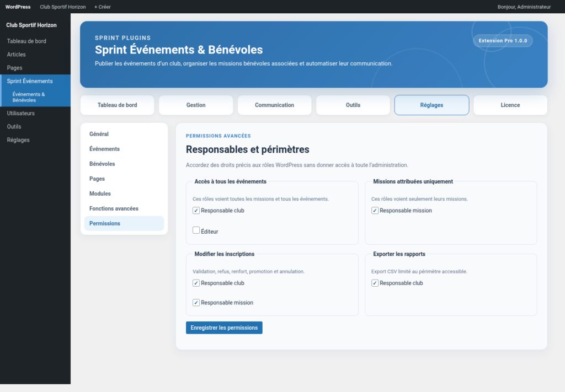Viewport: 565px width, 392px height.
Task: Click the Modifier les inscriptions group title
Action: pyautogui.click(x=225, y=254)
